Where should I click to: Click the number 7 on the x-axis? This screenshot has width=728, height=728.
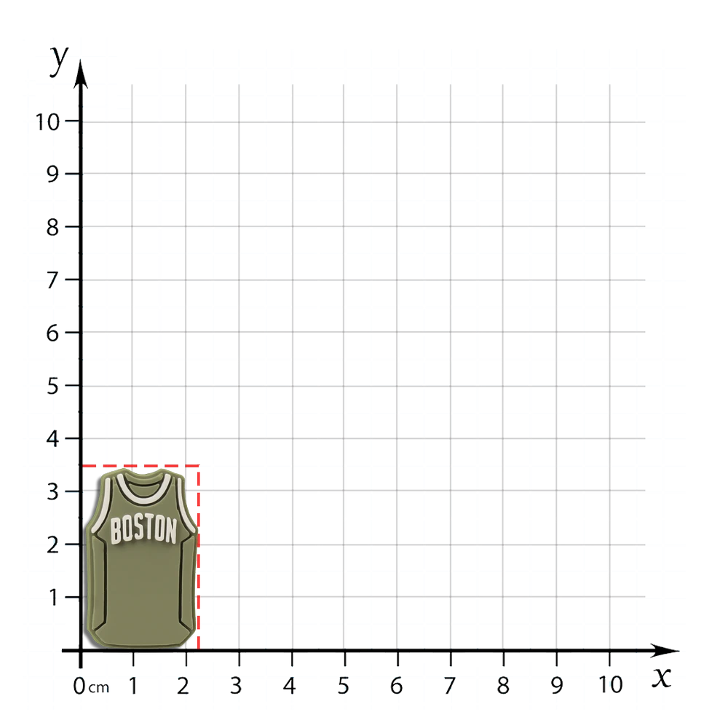pos(450,685)
